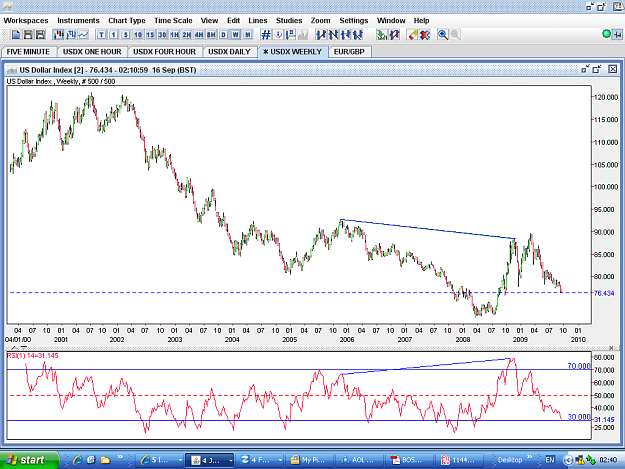
Task: Select the 1 minute time scale
Action: point(114,35)
